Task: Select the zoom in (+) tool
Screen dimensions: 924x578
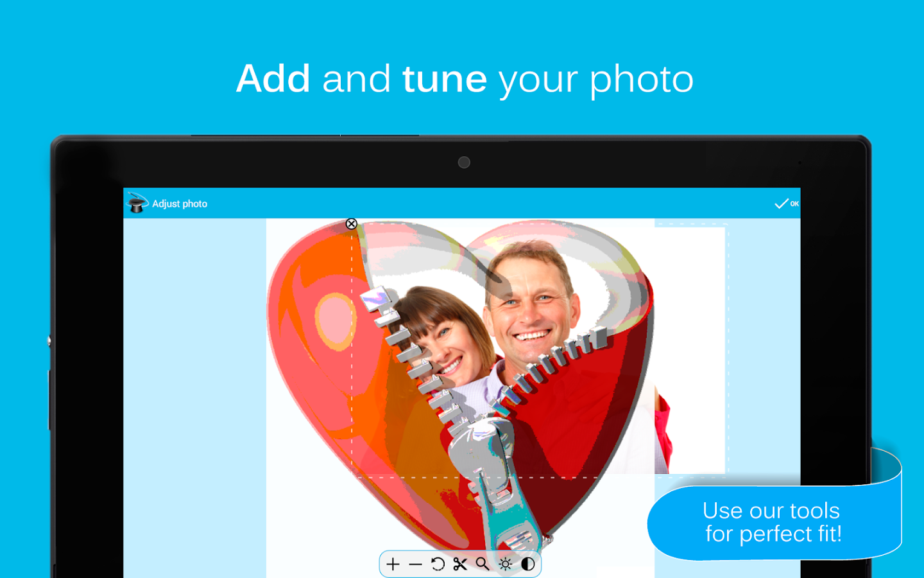Action: [393, 564]
